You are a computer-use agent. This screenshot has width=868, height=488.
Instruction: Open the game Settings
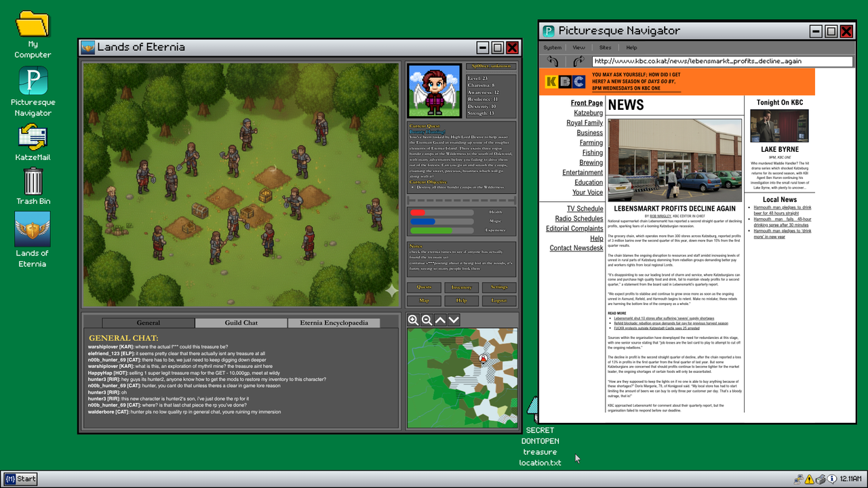tap(499, 287)
